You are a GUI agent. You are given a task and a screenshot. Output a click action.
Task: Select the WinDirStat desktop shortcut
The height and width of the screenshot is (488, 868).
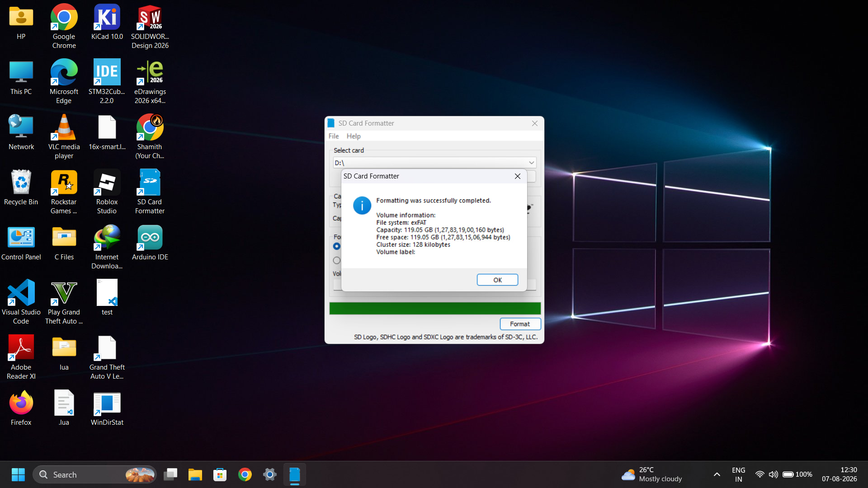(x=107, y=408)
